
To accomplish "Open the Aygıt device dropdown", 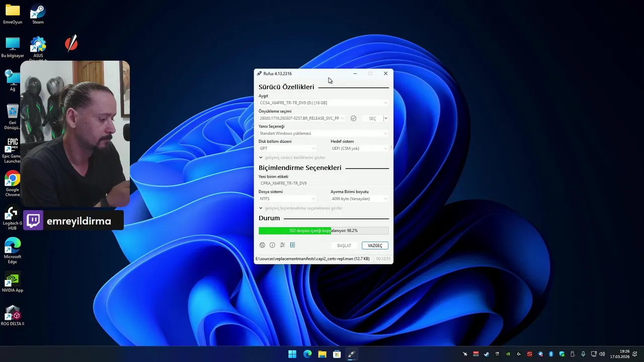I will click(324, 103).
